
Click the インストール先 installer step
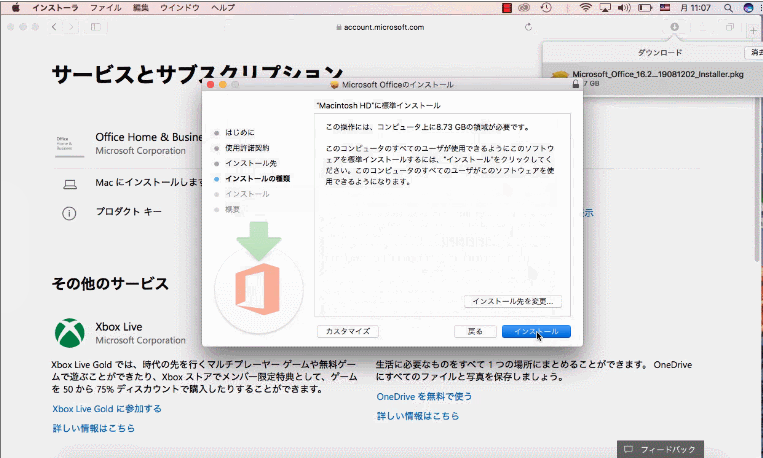point(251,163)
